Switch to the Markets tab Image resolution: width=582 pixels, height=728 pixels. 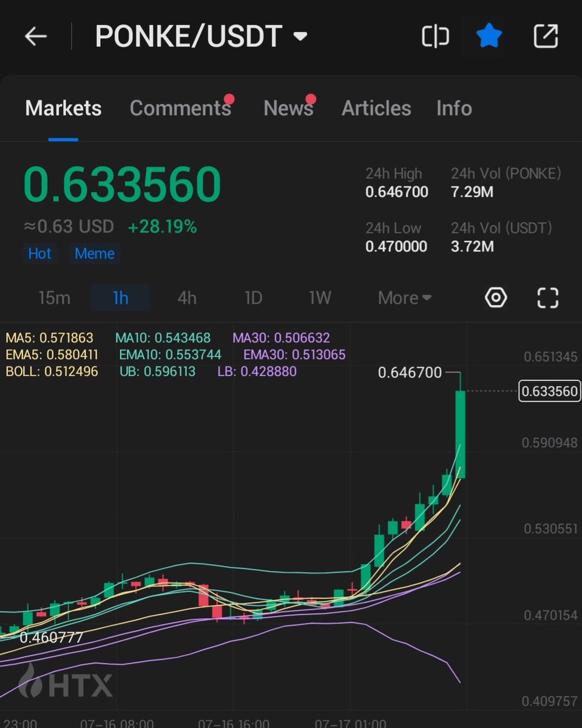click(63, 109)
